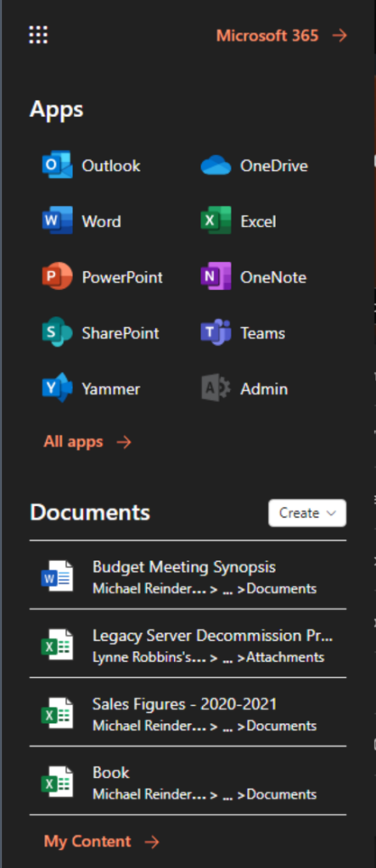Open the My Content link
376x868 pixels.
coord(87,842)
